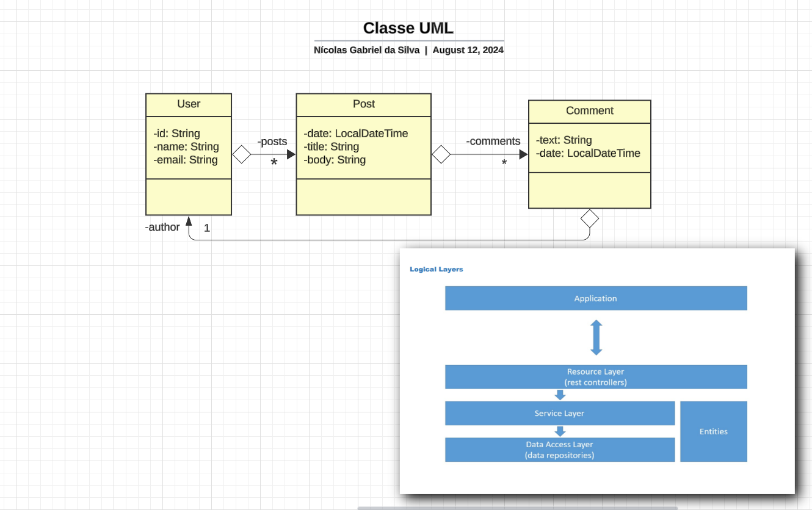Click the empty methods compartment of Comment class
This screenshot has width=812, height=510.
click(590, 190)
